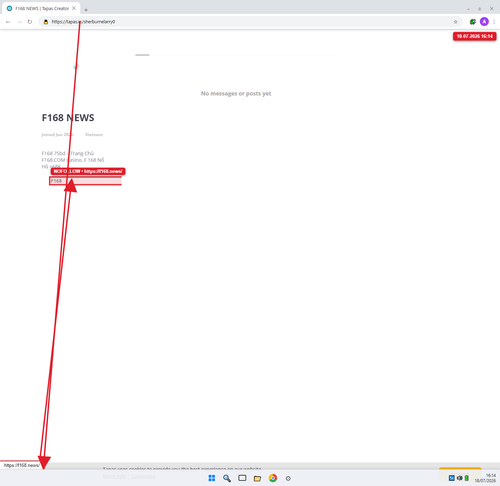Open the Windows Start menu
Viewport: 500px width, 486px height.
(x=212, y=478)
